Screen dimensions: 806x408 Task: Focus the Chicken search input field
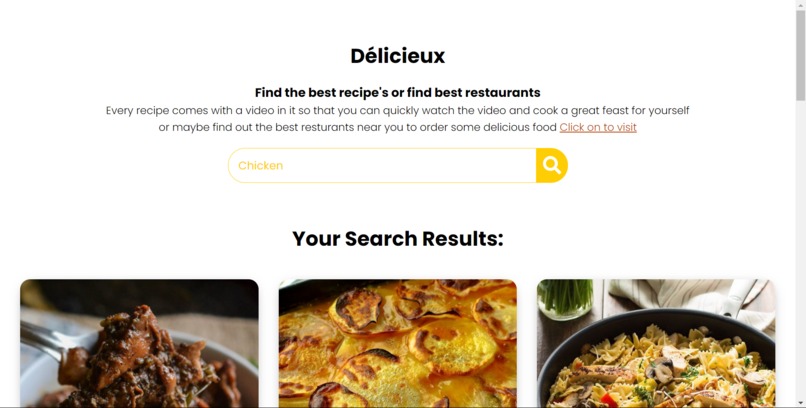382,165
